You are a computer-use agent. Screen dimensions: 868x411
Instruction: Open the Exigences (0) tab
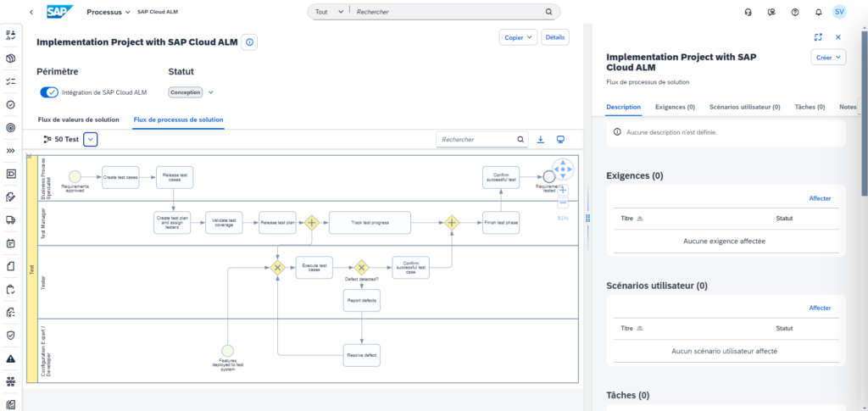675,107
